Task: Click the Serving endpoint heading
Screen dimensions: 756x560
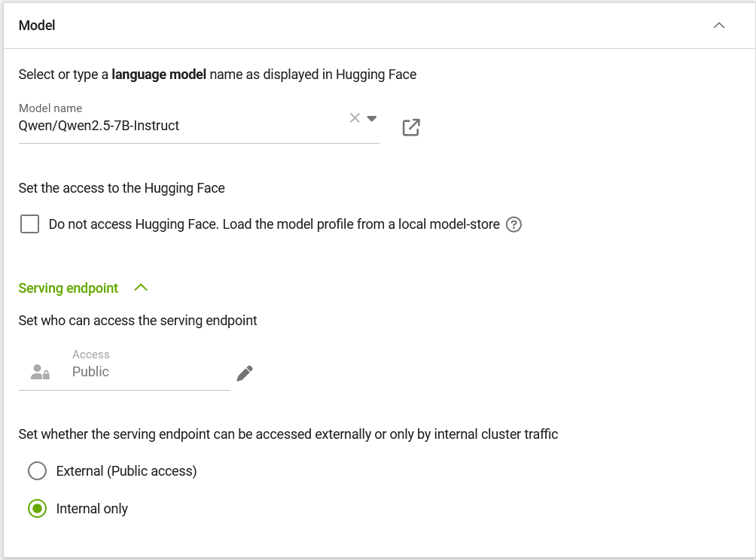Action: pyautogui.click(x=68, y=288)
